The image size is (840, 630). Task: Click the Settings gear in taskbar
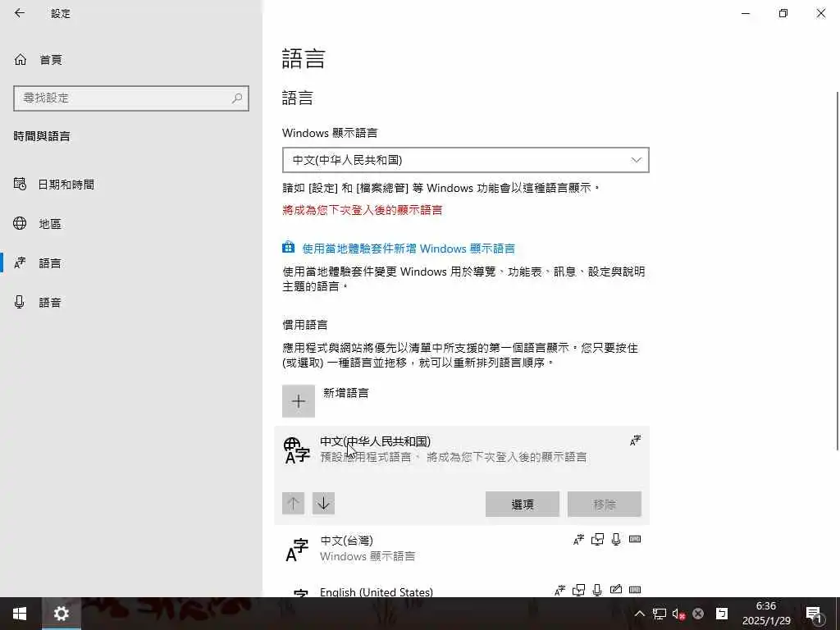[61, 614]
